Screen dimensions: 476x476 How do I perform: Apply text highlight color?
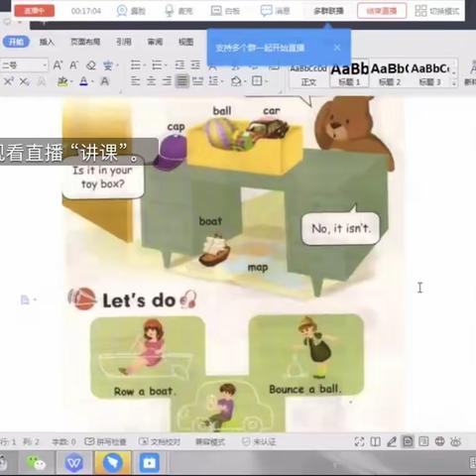(62, 81)
